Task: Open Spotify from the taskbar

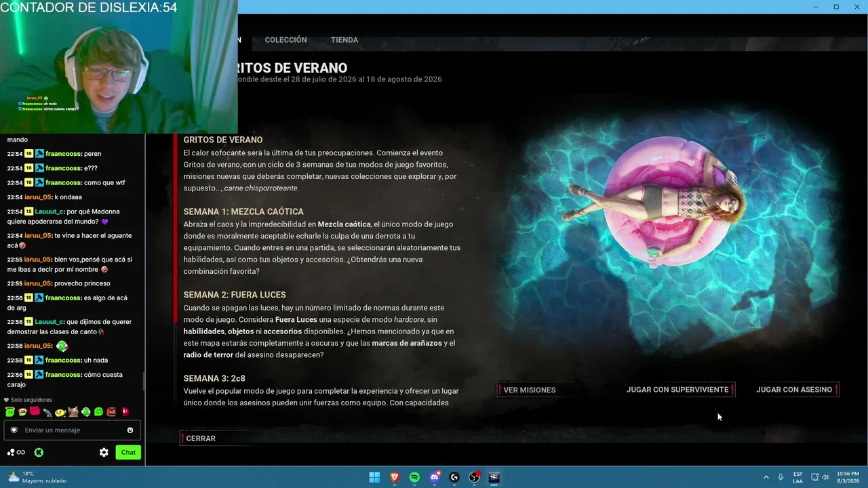Action: click(414, 477)
